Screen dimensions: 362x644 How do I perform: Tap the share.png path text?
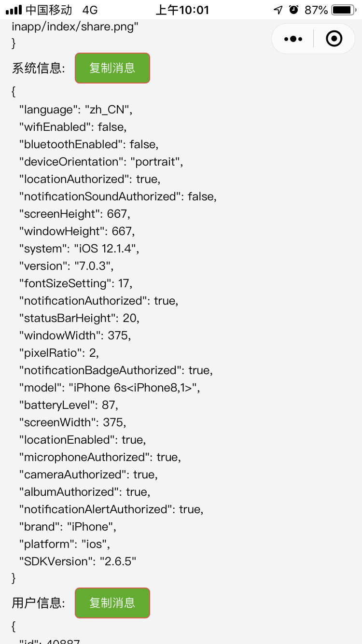click(x=75, y=26)
